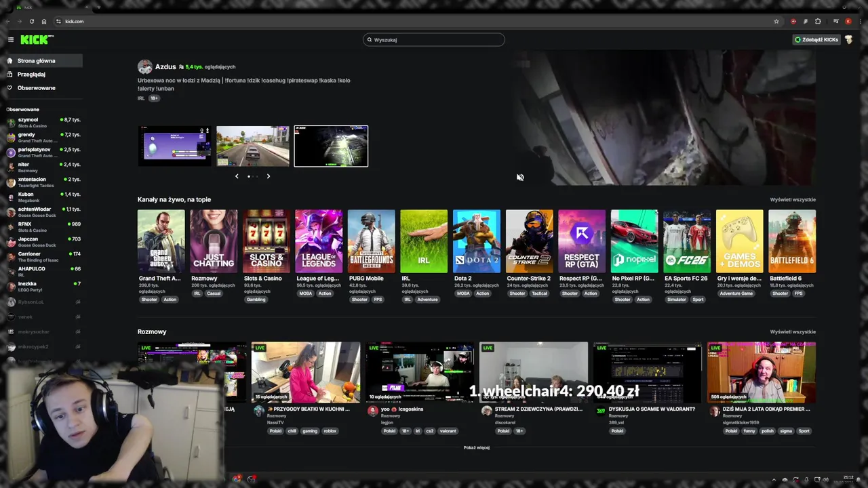Select the GTA driving stream thumbnail
The width and height of the screenshot is (868, 488).
(253, 146)
